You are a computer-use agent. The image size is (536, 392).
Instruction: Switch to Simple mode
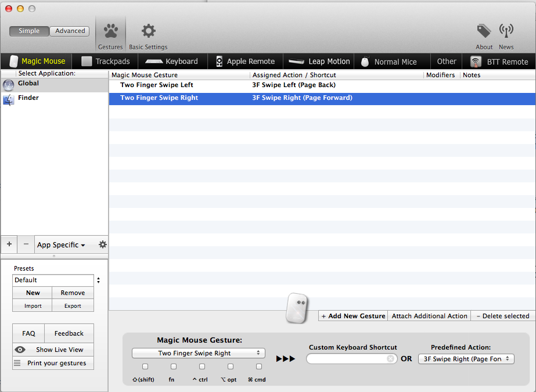point(29,31)
